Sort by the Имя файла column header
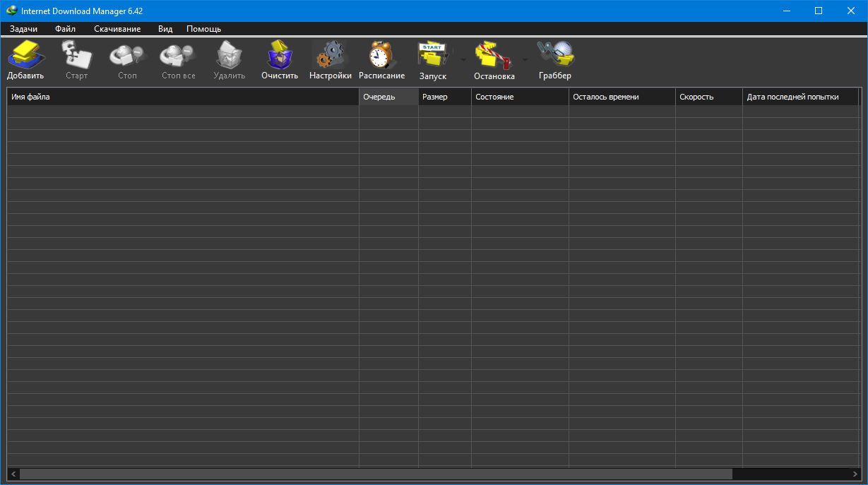868x485 pixels. point(182,97)
